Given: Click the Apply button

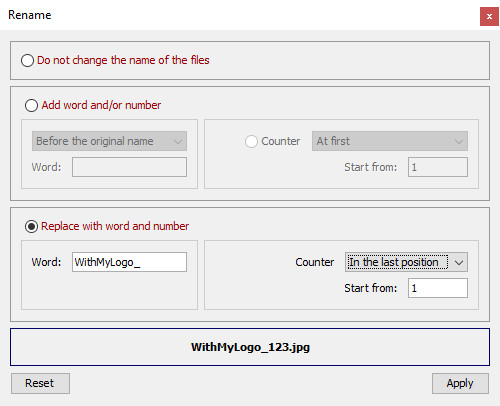Looking at the screenshot, I should coord(460,383).
